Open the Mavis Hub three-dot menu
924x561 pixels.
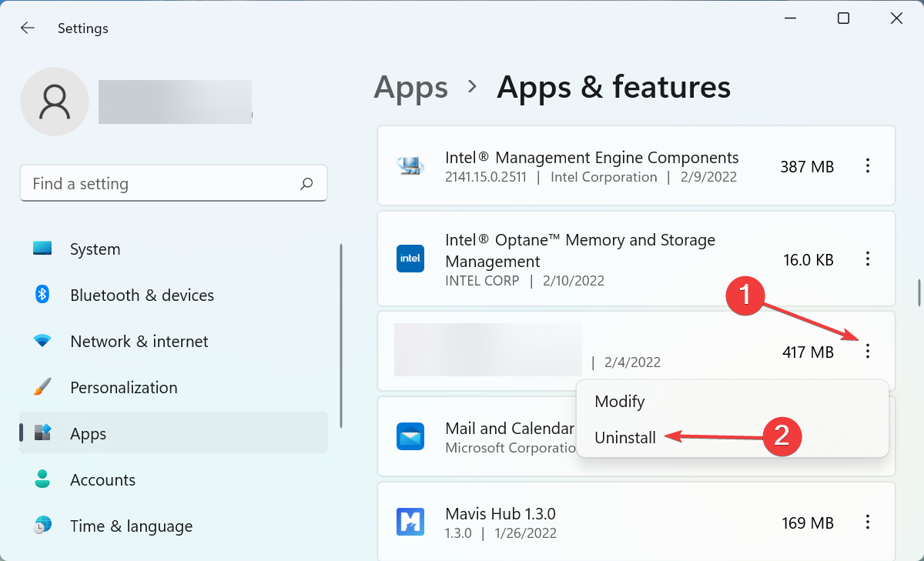point(868,523)
